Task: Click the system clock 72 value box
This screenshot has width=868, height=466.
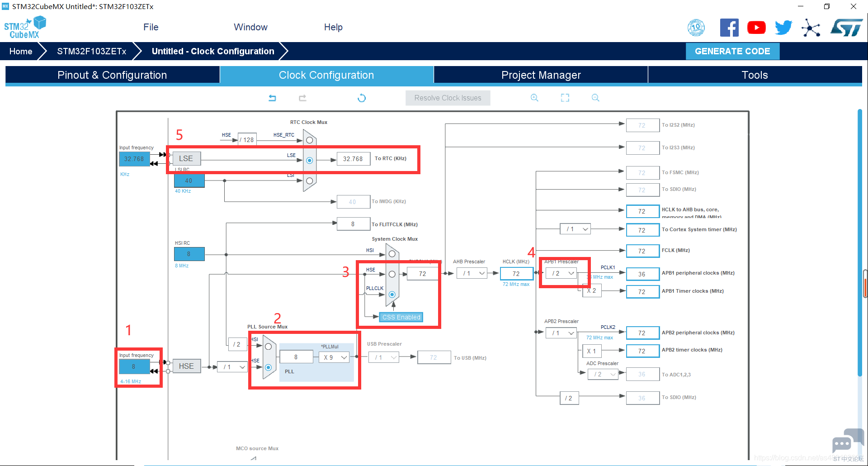Action: pyautogui.click(x=422, y=274)
